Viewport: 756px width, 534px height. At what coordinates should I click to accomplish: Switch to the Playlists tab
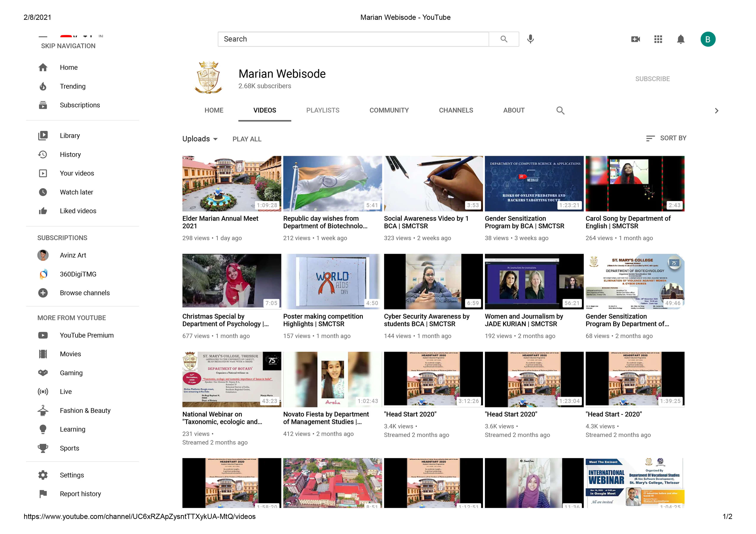point(323,110)
